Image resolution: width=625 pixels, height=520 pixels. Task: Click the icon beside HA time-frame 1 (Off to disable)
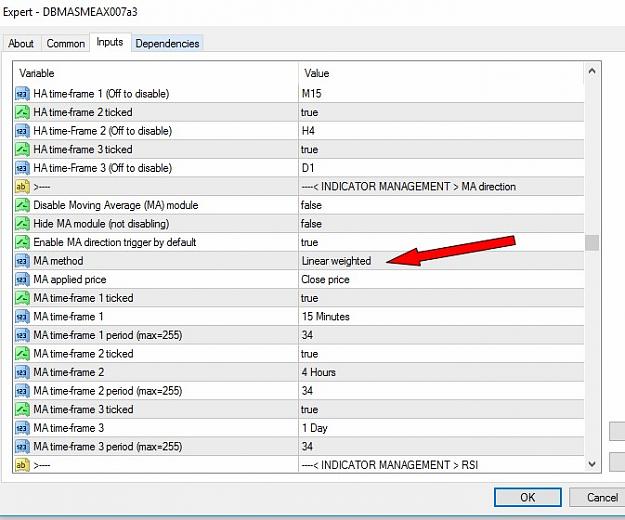point(22,94)
